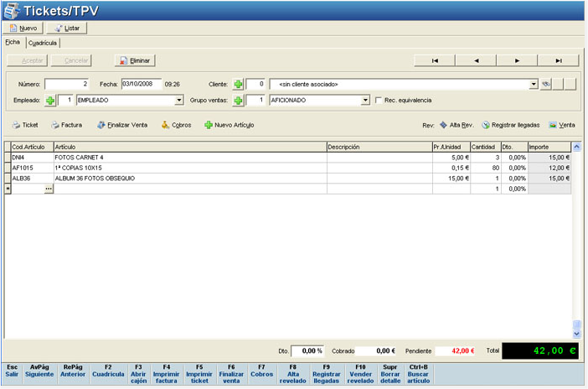Click the Pendiente 42,00 € value

(x=456, y=351)
